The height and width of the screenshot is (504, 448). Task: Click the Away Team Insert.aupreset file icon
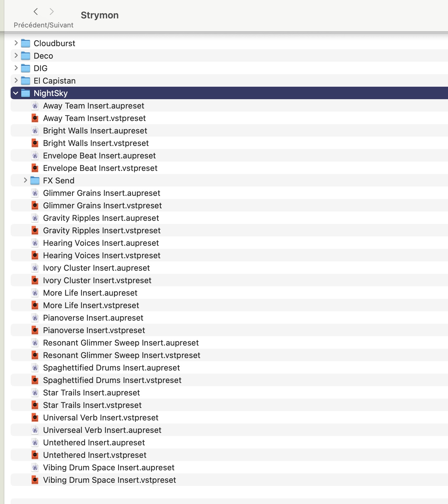[35, 106]
